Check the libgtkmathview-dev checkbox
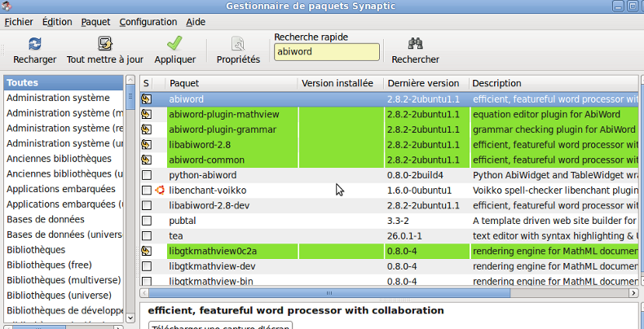This screenshot has width=644, height=329. point(147,266)
